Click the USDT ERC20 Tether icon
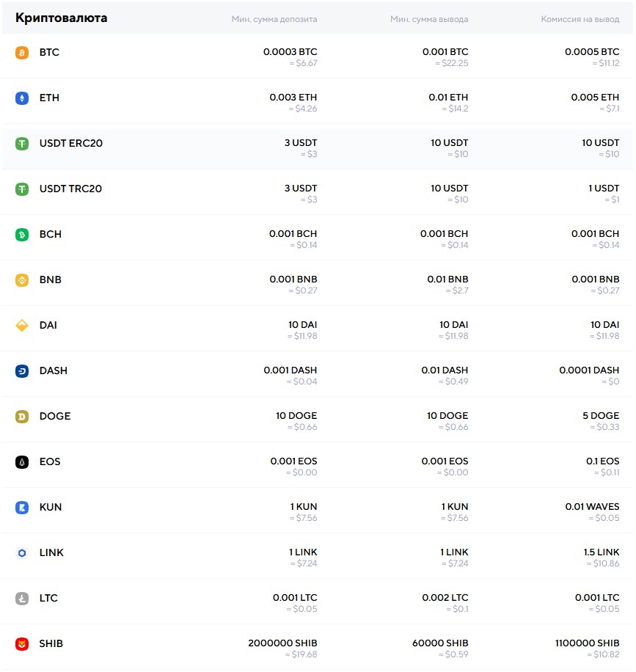Image resolution: width=636 pixels, height=672 pixels. click(22, 144)
